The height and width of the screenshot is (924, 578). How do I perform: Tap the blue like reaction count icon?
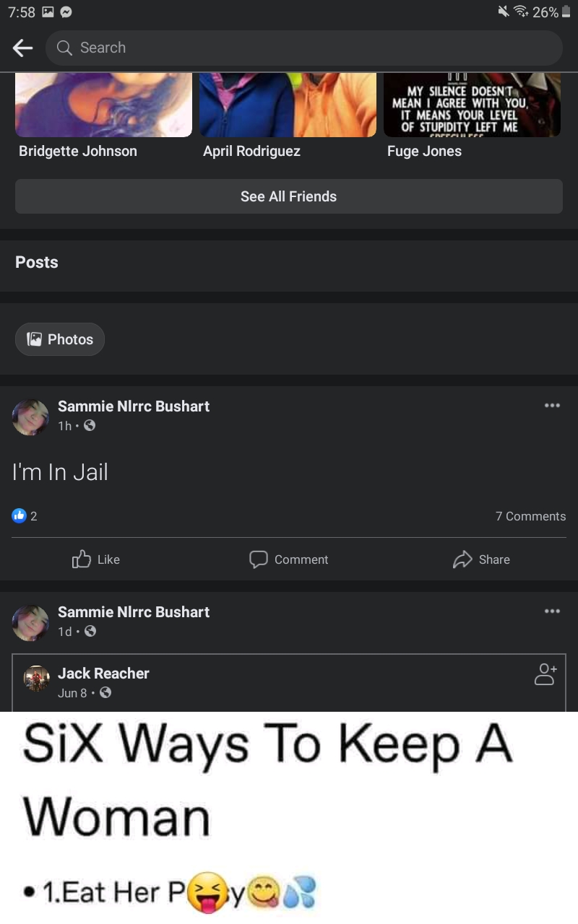(20, 515)
